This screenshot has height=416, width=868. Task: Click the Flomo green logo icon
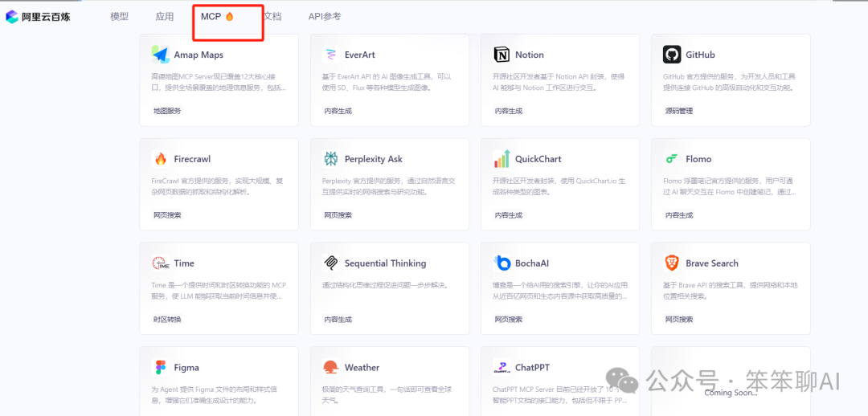(671, 159)
